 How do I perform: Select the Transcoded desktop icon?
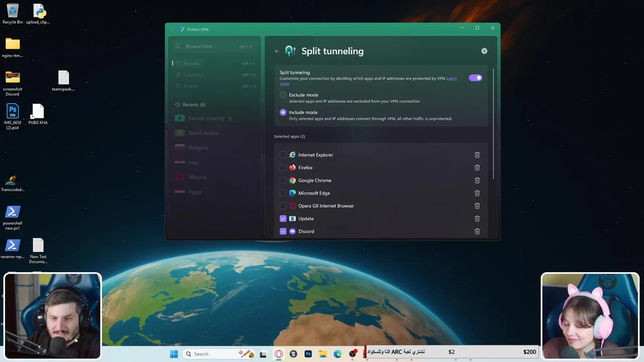(13, 184)
